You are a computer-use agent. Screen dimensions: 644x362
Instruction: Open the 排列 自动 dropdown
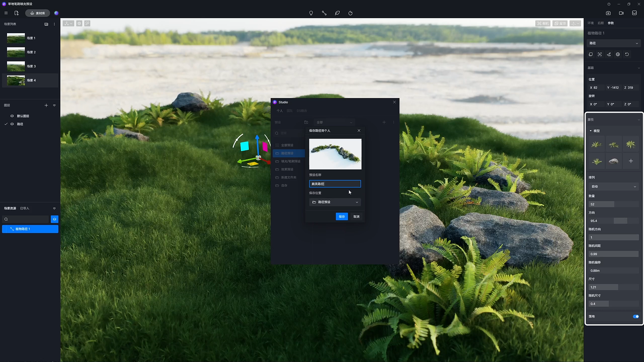pyautogui.click(x=613, y=187)
